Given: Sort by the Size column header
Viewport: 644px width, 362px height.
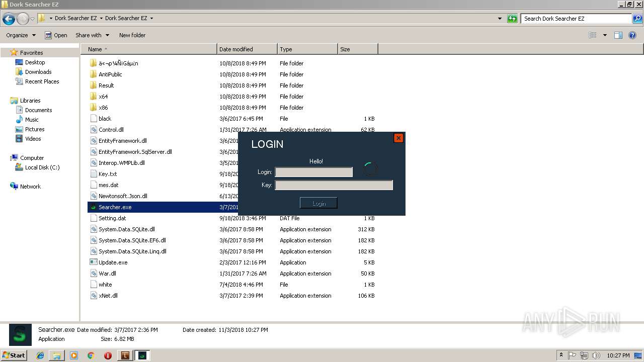Looking at the screenshot, I should tap(358, 49).
